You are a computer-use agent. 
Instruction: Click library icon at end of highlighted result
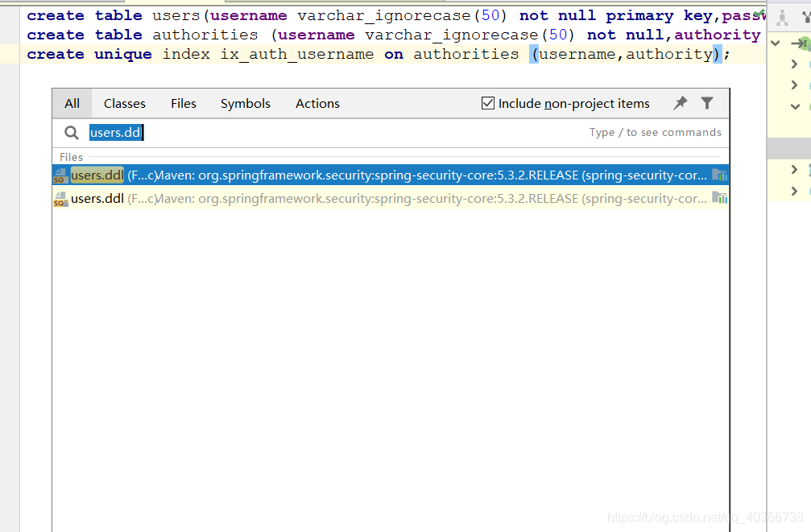click(x=719, y=175)
